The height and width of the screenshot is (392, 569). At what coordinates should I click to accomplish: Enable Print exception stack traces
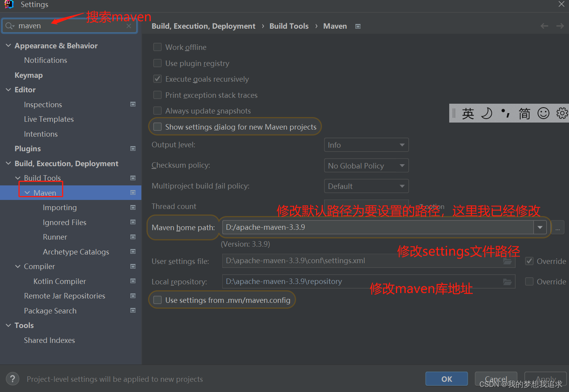(x=157, y=95)
